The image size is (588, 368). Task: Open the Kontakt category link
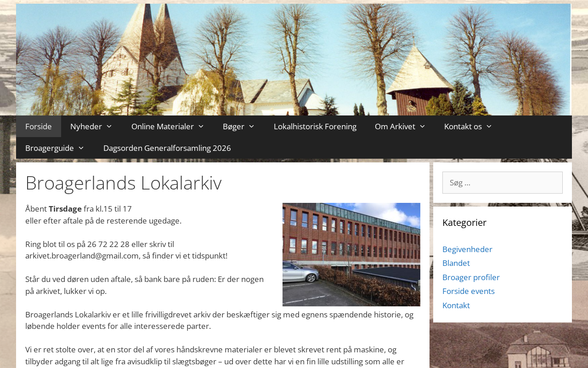[456, 305]
